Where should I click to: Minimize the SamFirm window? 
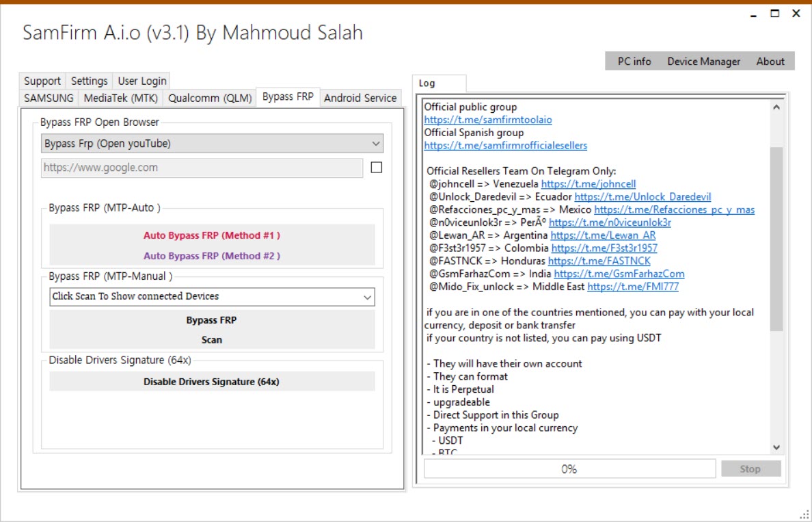click(x=753, y=15)
